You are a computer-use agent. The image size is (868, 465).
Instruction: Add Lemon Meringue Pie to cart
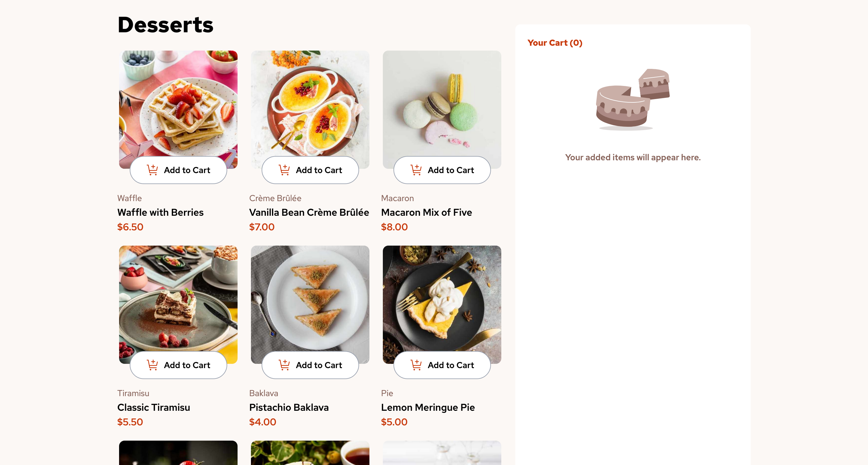(x=450, y=365)
